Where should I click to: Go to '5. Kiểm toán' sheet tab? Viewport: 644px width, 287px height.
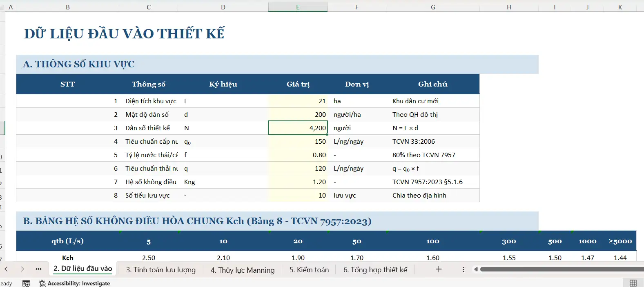click(x=309, y=270)
